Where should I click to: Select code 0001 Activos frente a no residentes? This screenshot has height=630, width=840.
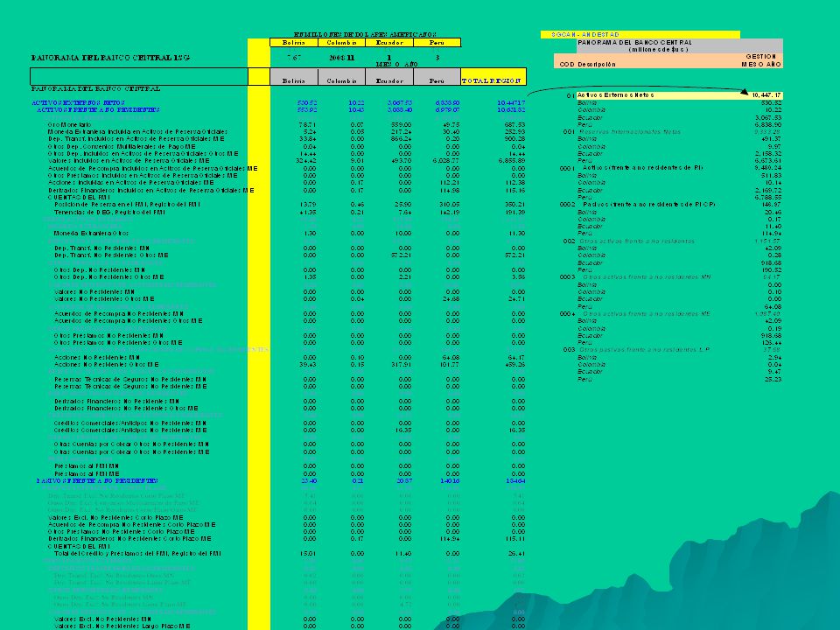[x=631, y=168]
